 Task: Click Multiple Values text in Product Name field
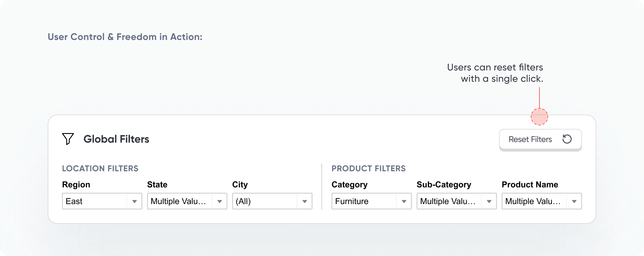click(533, 201)
